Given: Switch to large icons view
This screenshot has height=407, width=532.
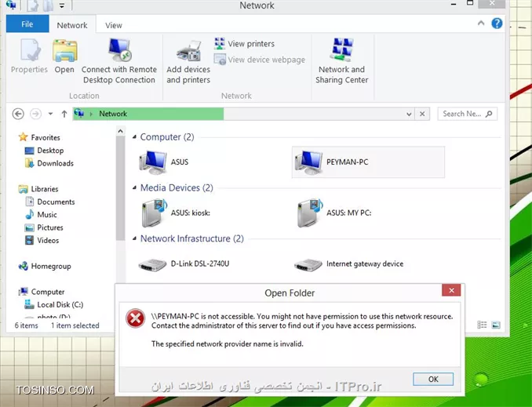Looking at the screenshot, I should point(496,325).
